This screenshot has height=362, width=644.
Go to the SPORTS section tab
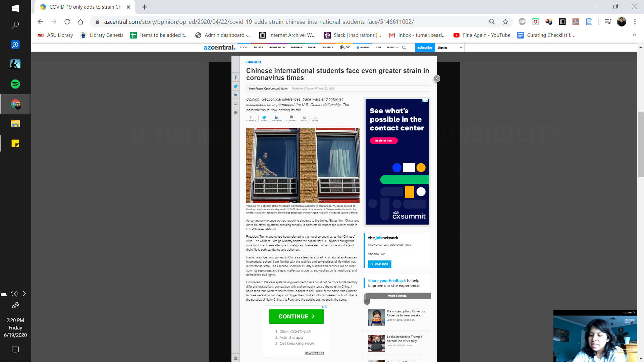pos(258,48)
